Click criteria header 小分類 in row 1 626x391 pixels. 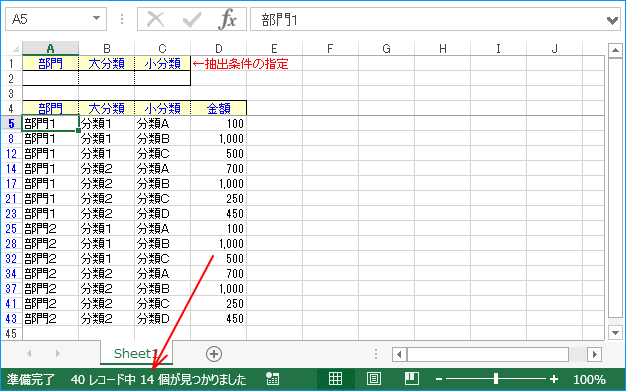pos(162,64)
